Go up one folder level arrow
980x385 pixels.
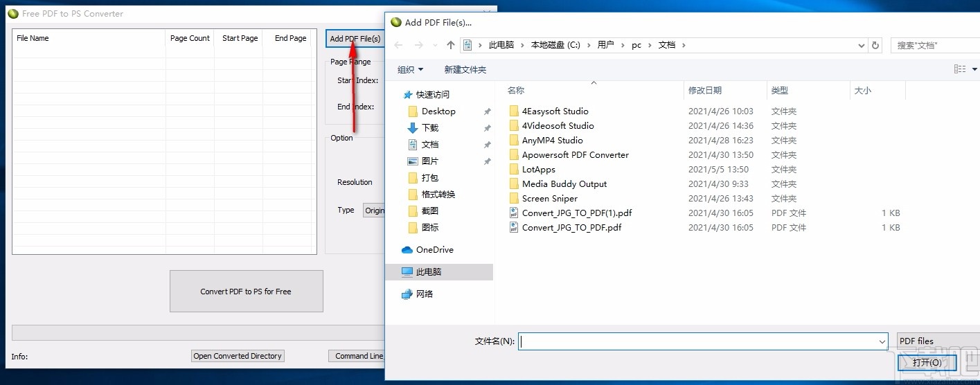click(451, 45)
